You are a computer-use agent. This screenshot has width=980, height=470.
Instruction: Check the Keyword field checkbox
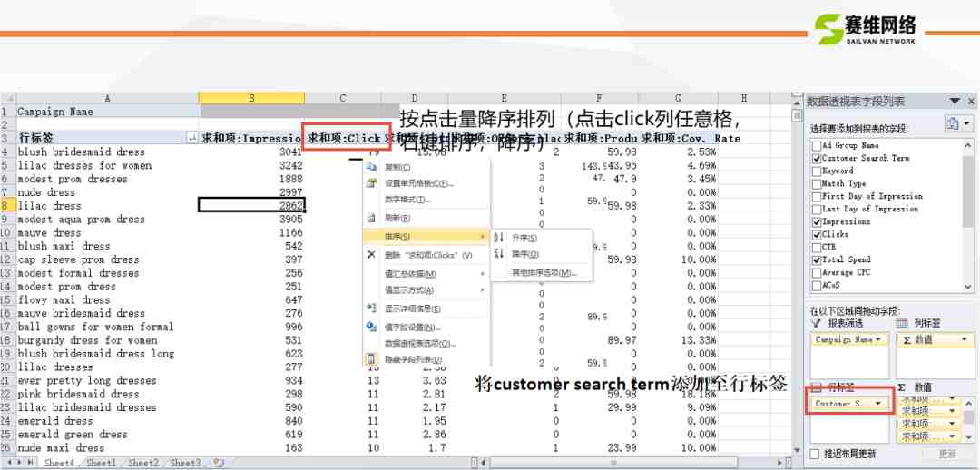tap(817, 171)
